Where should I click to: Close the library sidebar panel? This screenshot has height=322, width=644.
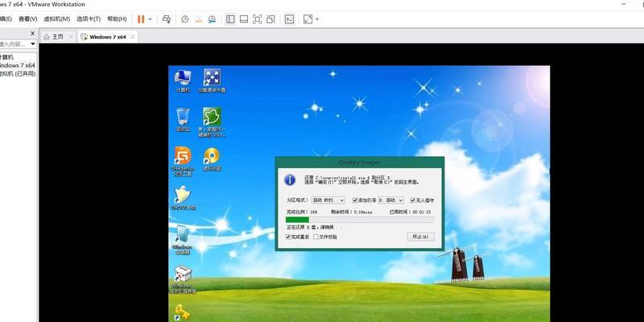point(33,33)
